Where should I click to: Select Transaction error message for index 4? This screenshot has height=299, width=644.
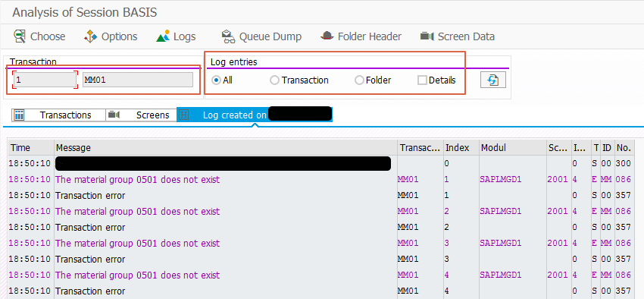tap(90, 291)
